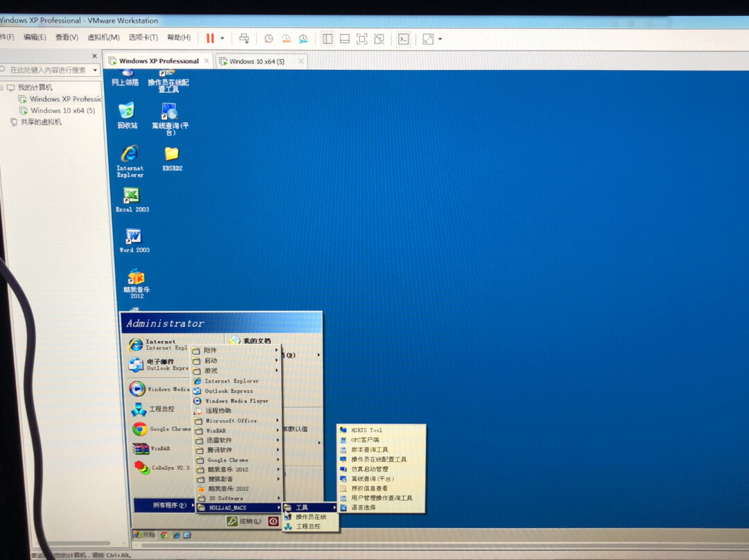Expand the 游戏 programs folder
This screenshot has height=560, width=749.
[236, 371]
